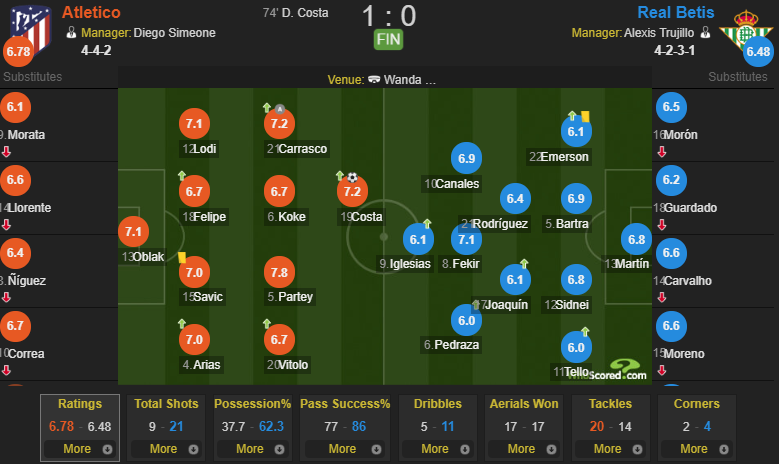The image size is (779, 464).
Task: Click Savic's yellow card icon
Action: point(182,257)
